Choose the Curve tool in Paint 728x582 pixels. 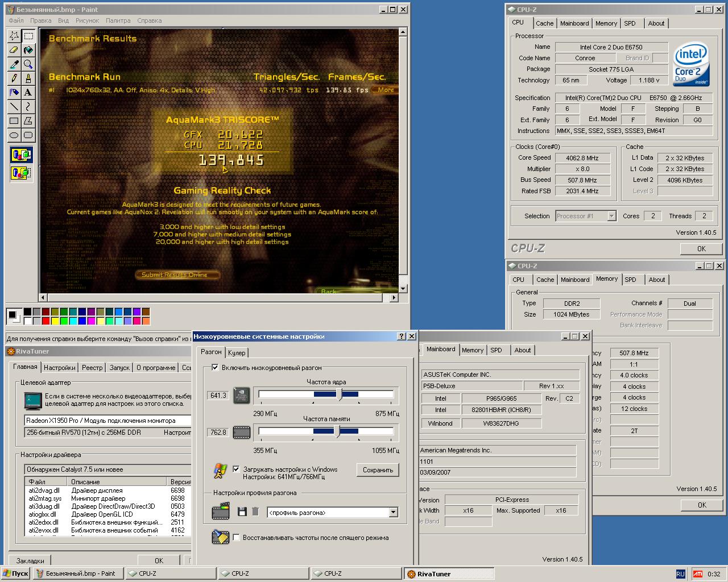coord(28,106)
